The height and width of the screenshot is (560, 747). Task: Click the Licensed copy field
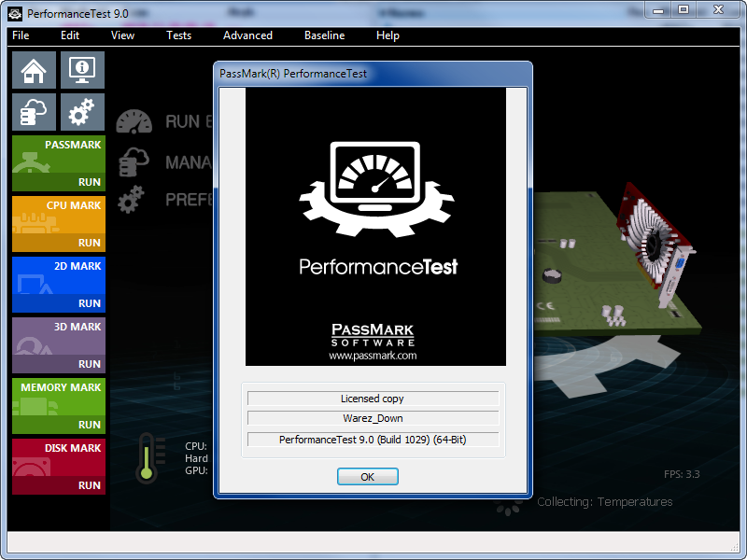click(373, 399)
